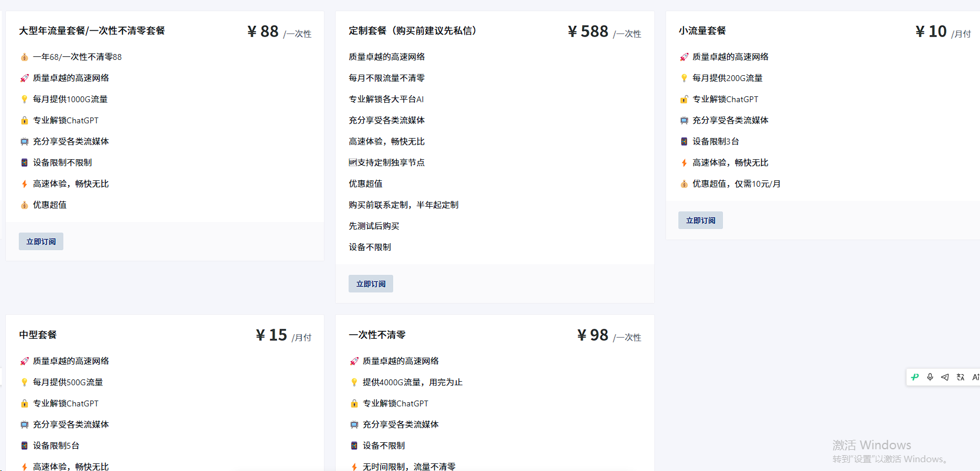The height and width of the screenshot is (471, 980).
Task: Click 先测试后购买 text
Action: (374, 226)
